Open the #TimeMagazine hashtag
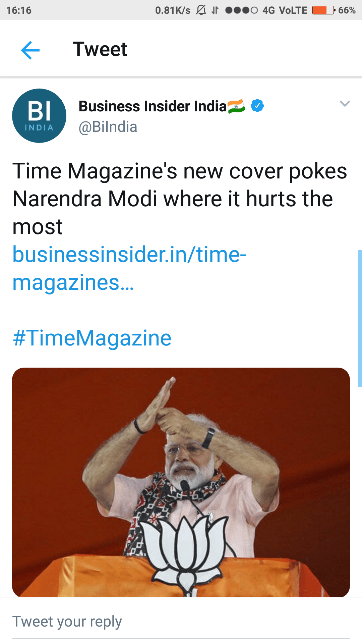 tap(92, 338)
